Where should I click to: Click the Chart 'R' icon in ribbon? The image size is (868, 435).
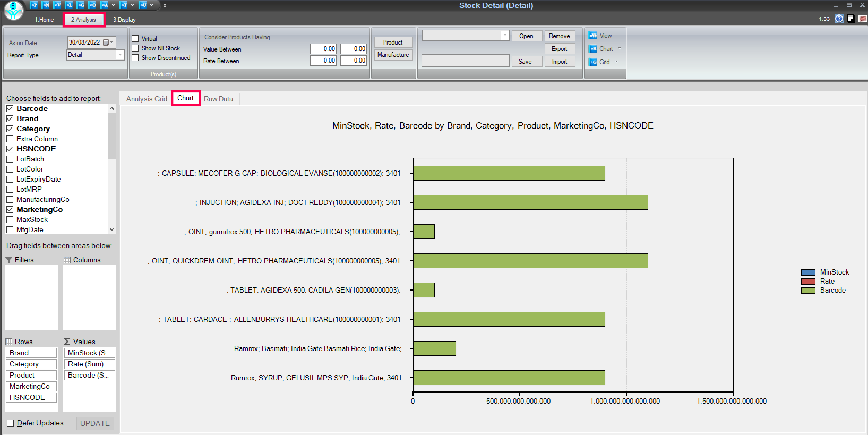[593, 49]
